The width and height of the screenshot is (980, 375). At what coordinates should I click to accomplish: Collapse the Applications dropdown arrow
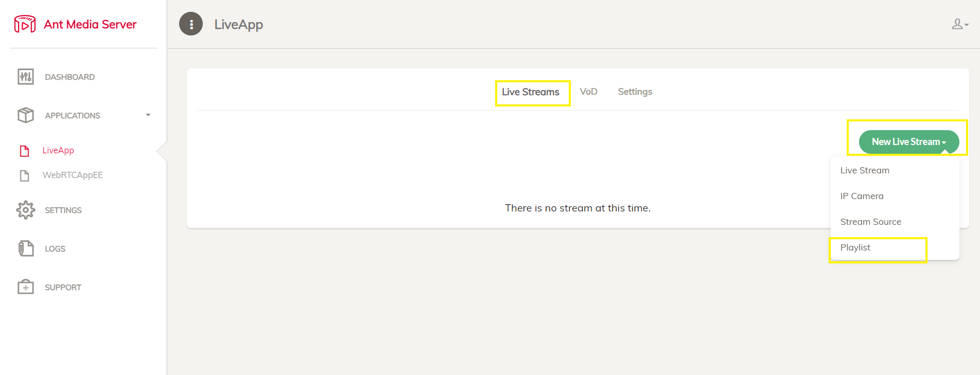click(x=148, y=115)
